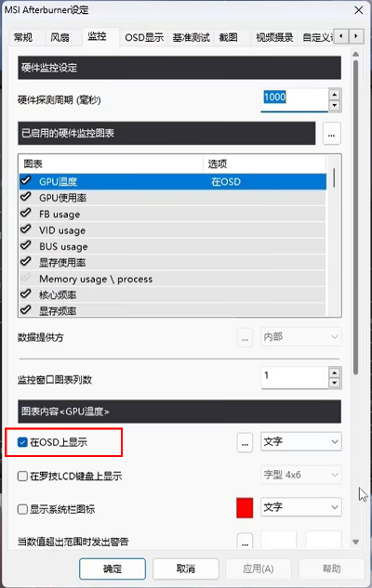Toggle the checkmark next to GPU使用率
The height and width of the screenshot is (588, 372).
(x=26, y=197)
